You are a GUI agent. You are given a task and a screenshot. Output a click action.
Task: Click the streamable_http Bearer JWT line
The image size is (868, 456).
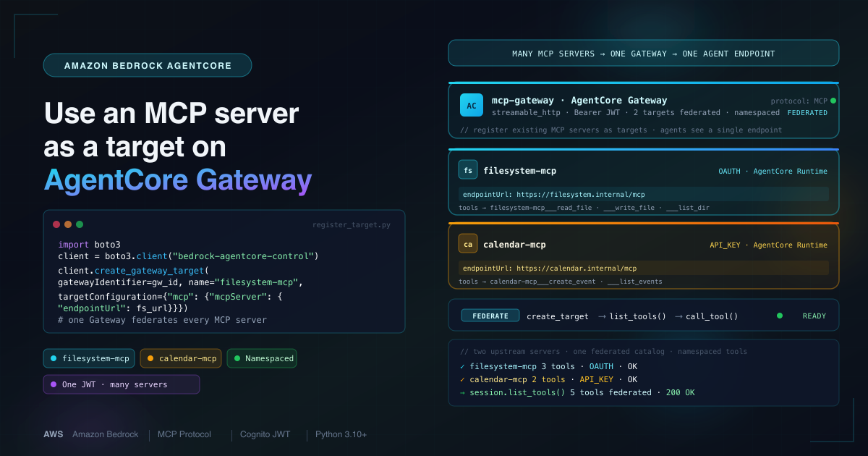click(636, 113)
